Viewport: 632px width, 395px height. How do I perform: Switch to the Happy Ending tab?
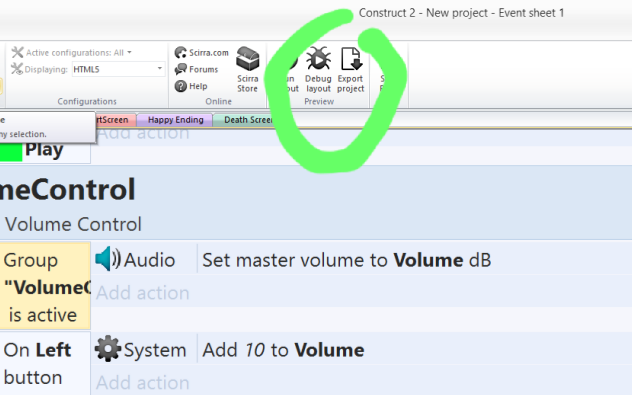[x=175, y=120]
